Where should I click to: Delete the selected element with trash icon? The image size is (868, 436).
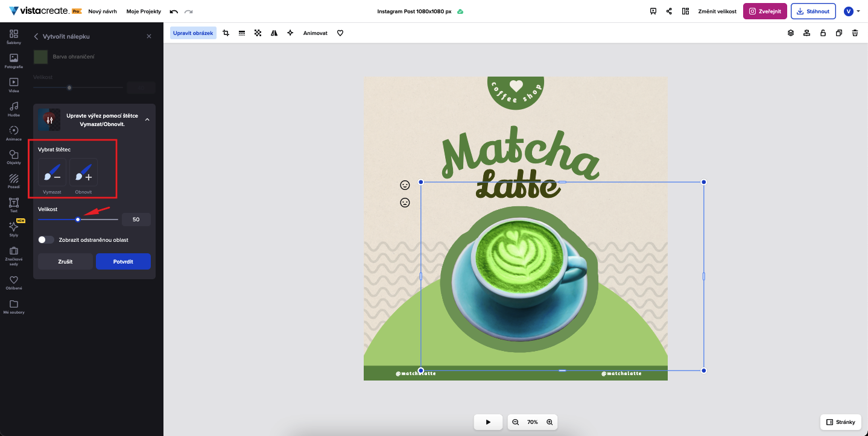pos(855,33)
